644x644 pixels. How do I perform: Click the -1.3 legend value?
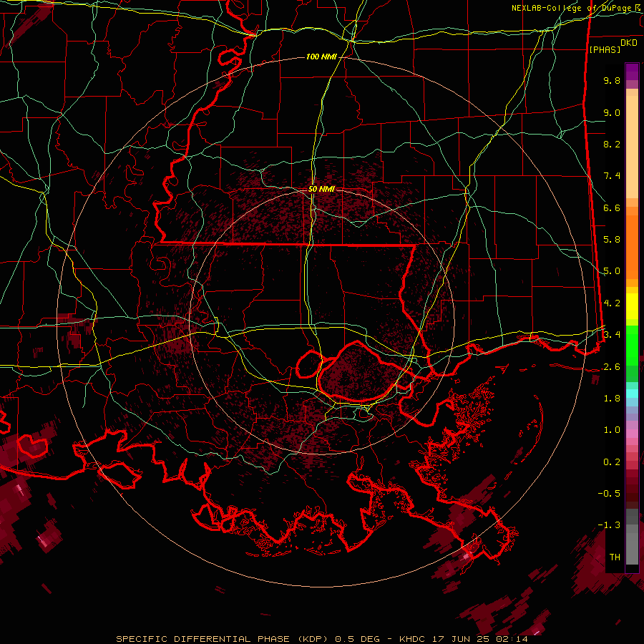[x=609, y=525]
